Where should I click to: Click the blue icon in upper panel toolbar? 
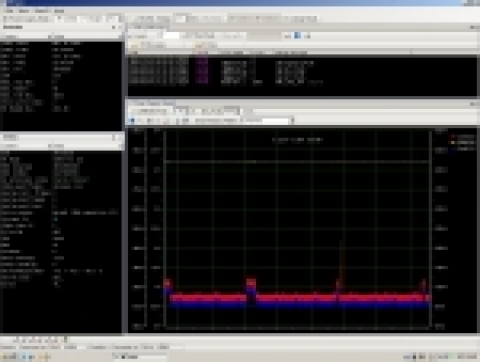(x=297, y=35)
